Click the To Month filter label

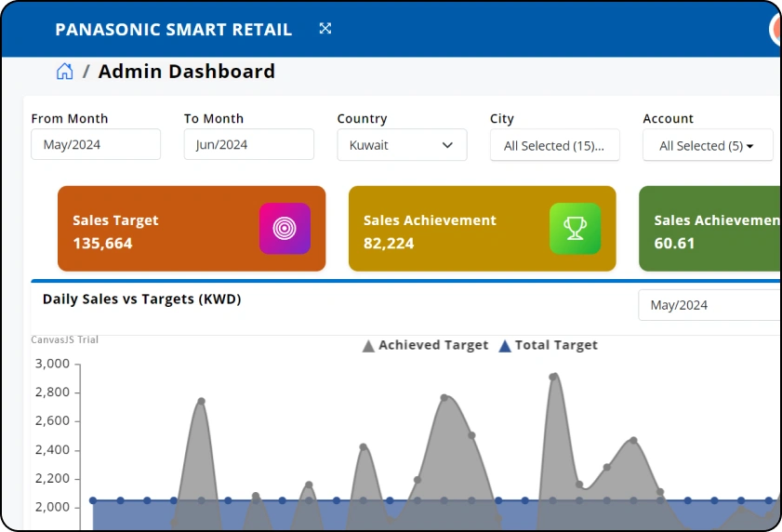(x=214, y=119)
